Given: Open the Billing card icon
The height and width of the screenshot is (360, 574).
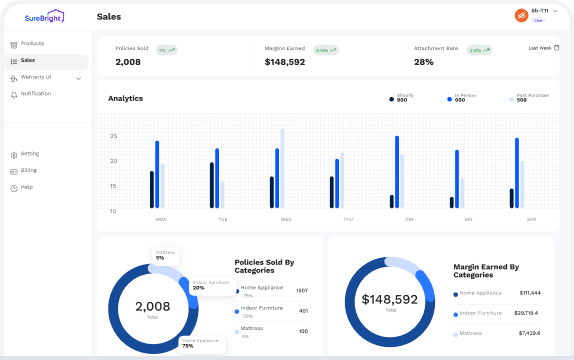Looking at the screenshot, I should (14, 172).
